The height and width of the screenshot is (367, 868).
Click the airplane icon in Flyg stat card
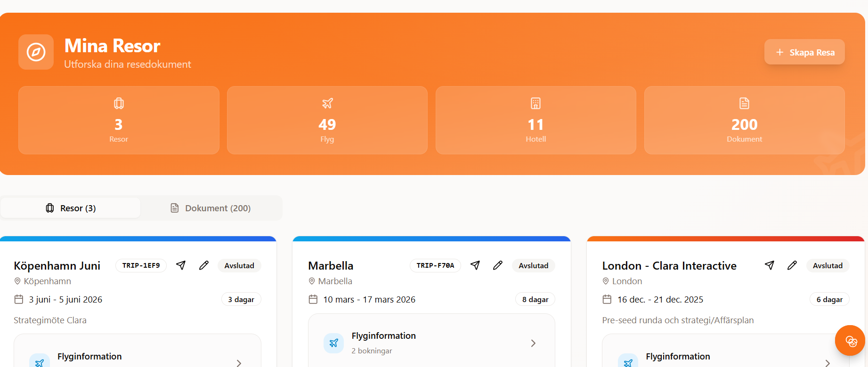tap(327, 103)
